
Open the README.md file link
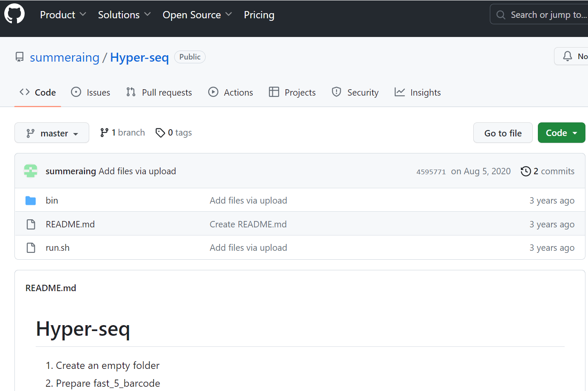(70, 224)
